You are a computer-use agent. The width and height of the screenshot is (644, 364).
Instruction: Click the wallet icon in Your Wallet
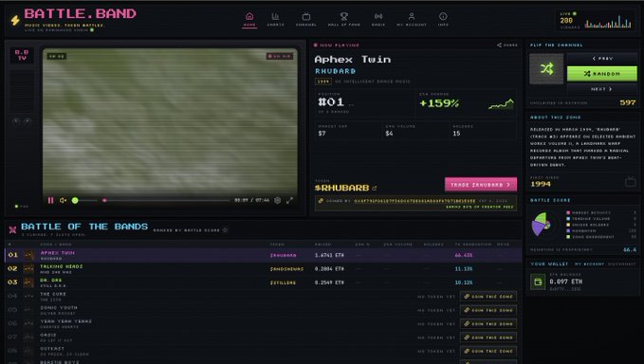click(538, 282)
